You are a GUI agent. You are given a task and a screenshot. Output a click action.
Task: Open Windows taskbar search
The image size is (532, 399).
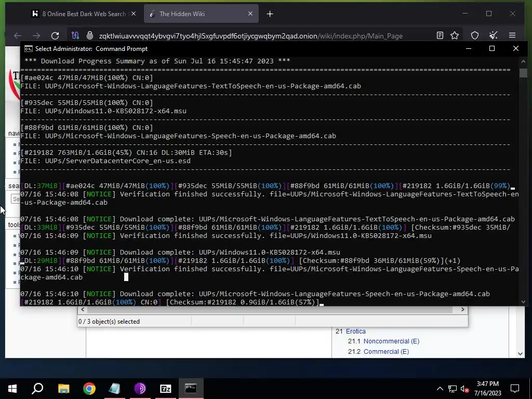click(37, 389)
